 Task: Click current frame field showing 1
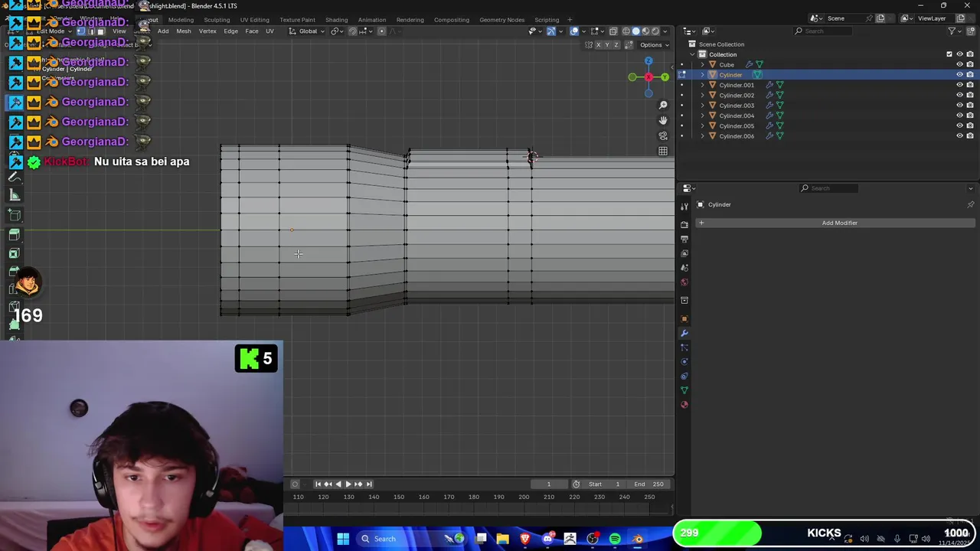(x=548, y=484)
